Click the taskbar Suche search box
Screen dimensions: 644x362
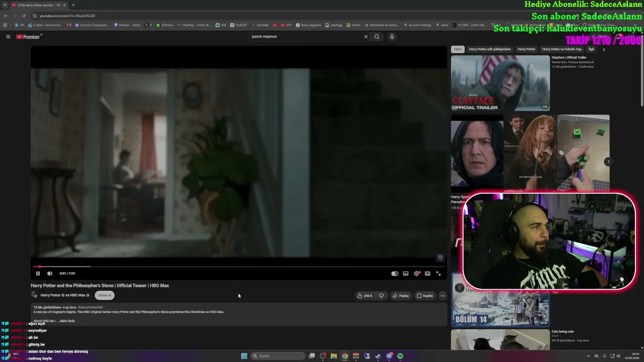[278, 356]
